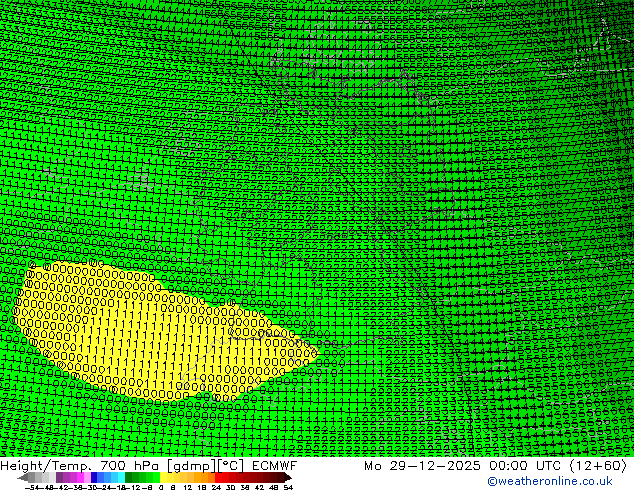Click the (12+60) forecast hour label
This screenshot has height=490, width=634.
[598, 466]
